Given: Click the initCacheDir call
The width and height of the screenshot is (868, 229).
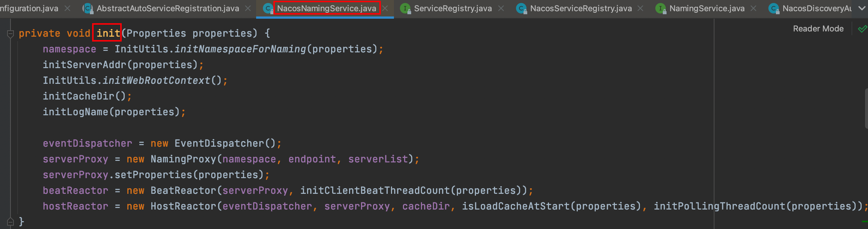Looking at the screenshot, I should point(79,96).
